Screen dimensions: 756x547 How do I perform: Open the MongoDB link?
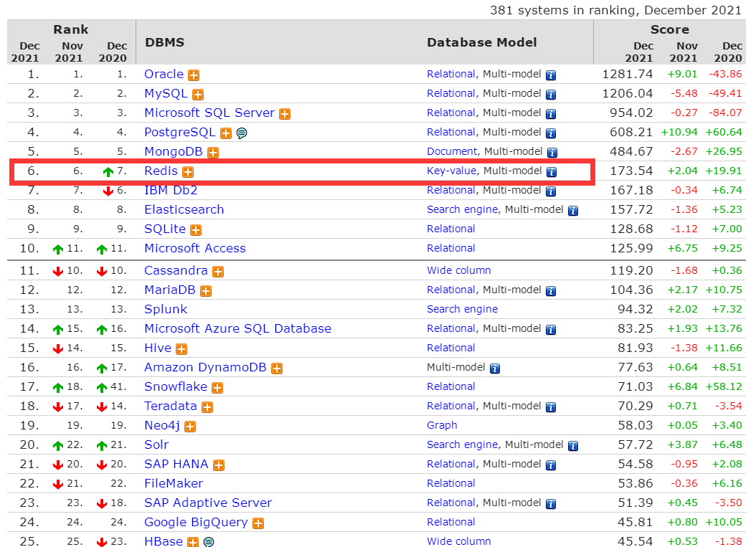(x=174, y=151)
